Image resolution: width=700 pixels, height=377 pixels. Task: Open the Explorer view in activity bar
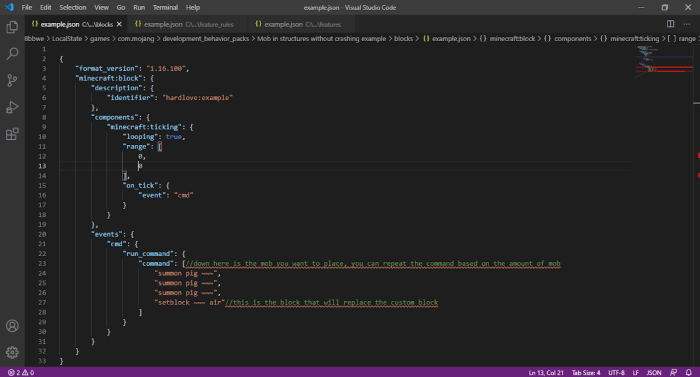pos(12,27)
